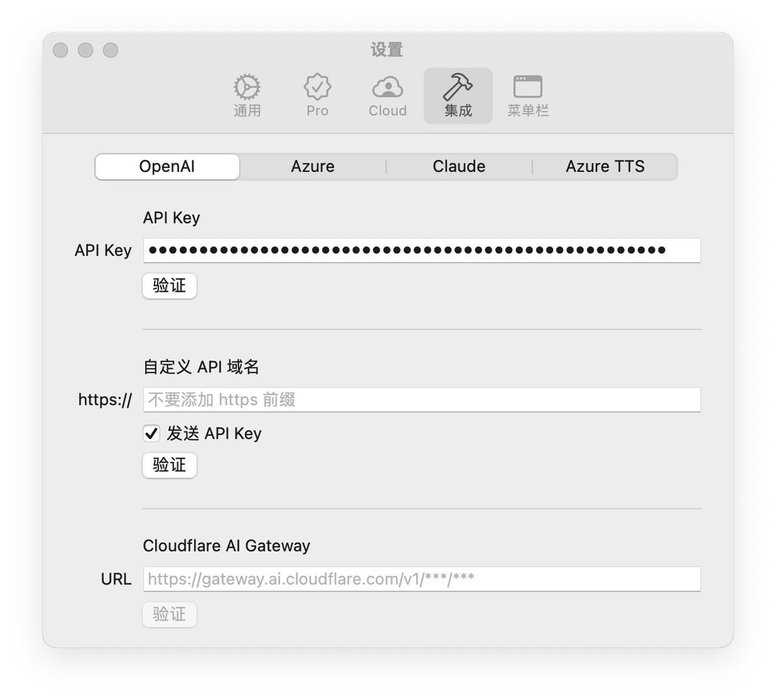
Task: Click 验证 button below 发送 API Key
Action: [x=169, y=465]
